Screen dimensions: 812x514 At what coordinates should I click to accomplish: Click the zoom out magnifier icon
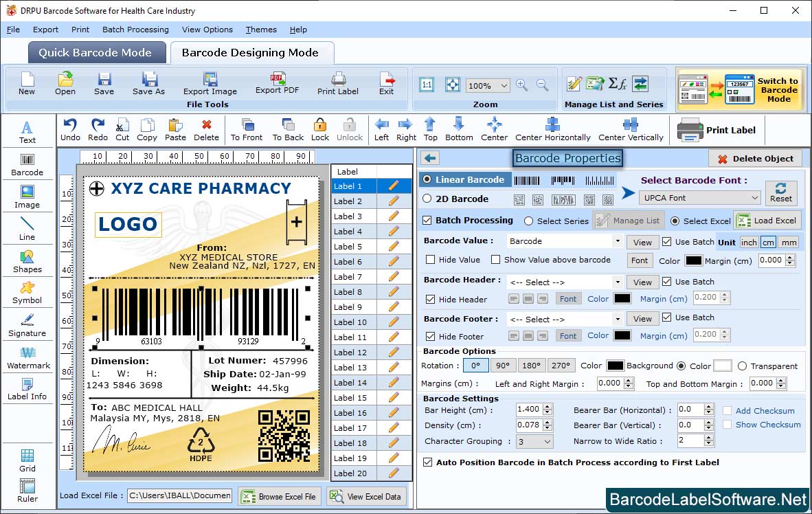point(542,85)
